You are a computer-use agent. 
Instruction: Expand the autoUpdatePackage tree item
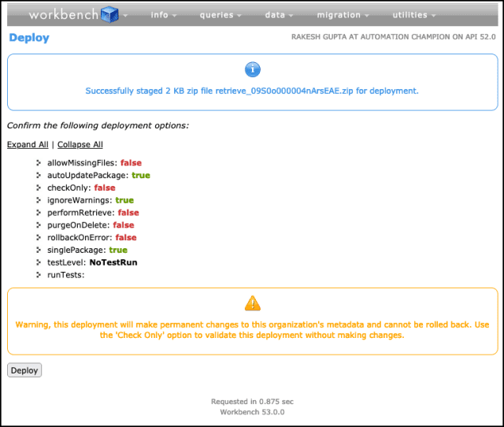(38, 176)
